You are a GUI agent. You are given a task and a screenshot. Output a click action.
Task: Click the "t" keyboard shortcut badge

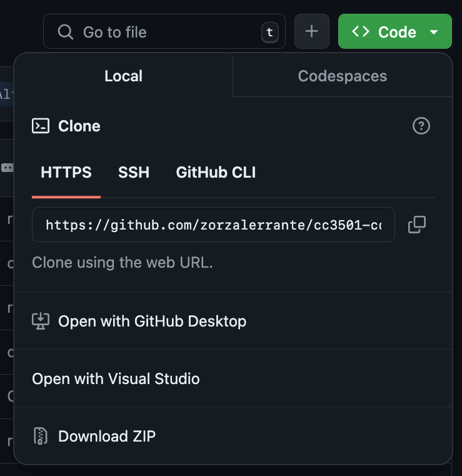[x=269, y=33]
